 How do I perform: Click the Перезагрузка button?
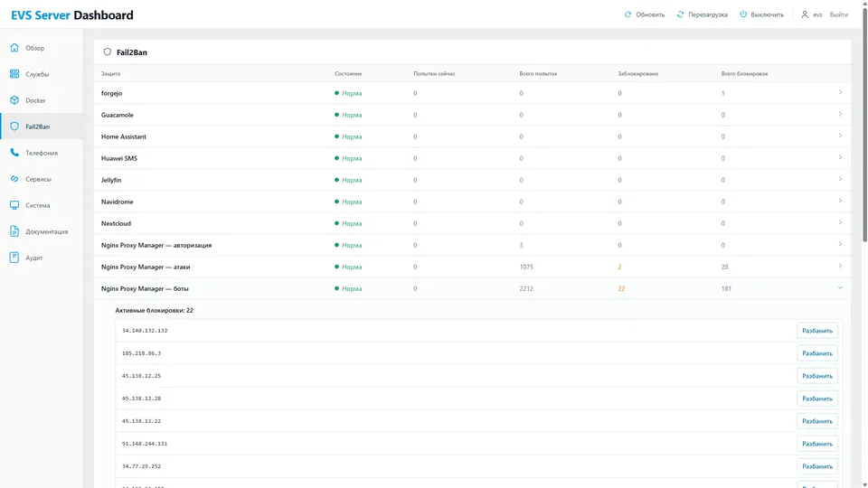[x=702, y=14]
